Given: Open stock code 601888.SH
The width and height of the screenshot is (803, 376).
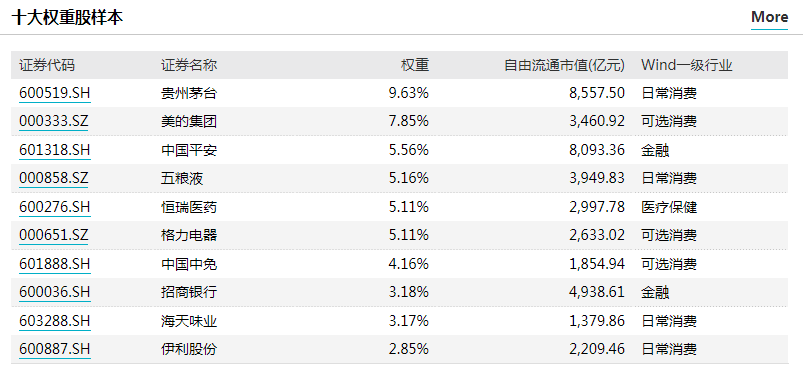Looking at the screenshot, I should pos(55,264).
